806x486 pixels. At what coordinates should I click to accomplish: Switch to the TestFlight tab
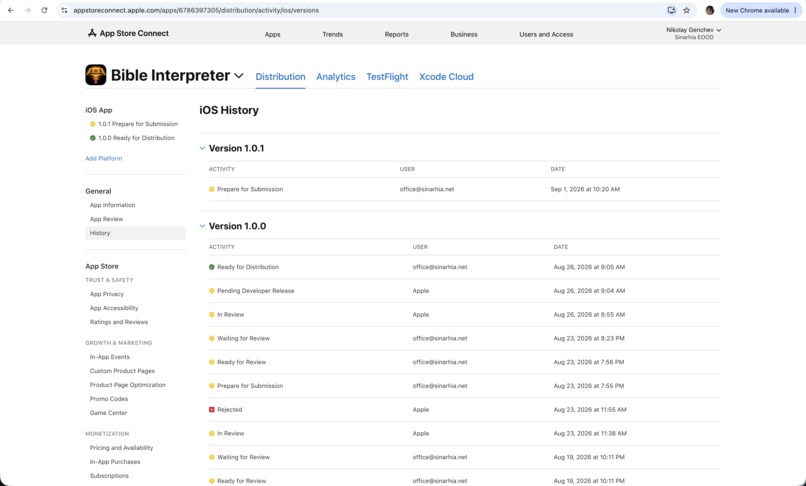(387, 77)
